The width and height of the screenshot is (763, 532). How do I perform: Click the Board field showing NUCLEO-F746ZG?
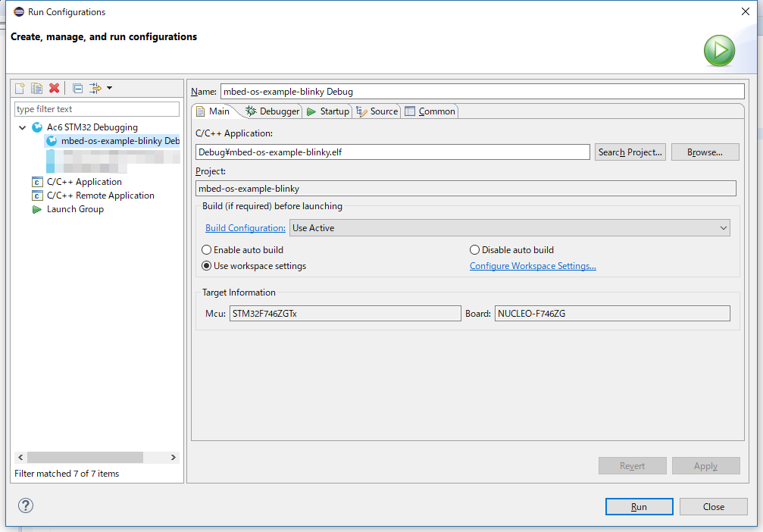612,314
